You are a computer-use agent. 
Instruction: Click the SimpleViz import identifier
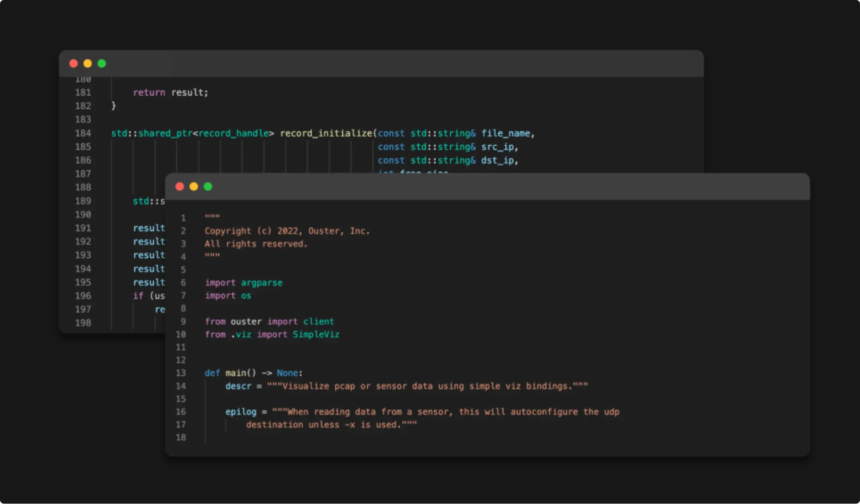[x=316, y=334]
